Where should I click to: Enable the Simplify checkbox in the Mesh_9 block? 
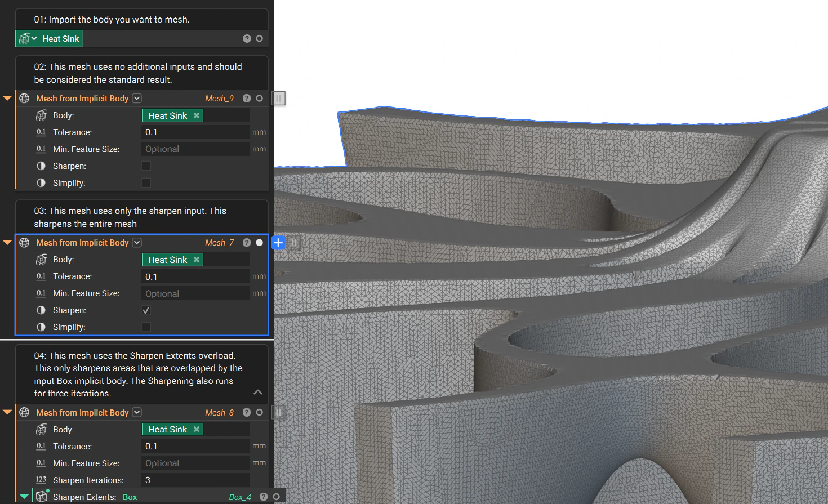pos(146,182)
